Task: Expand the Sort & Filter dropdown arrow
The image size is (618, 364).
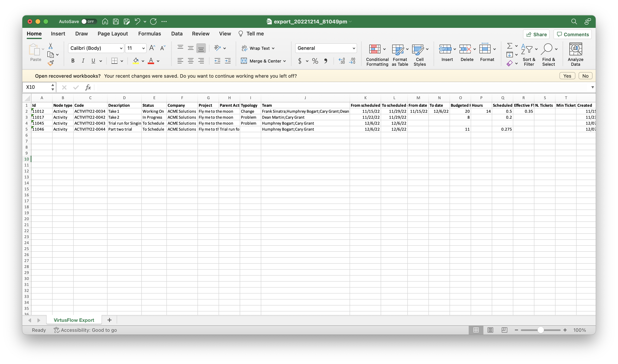Action: click(x=536, y=49)
